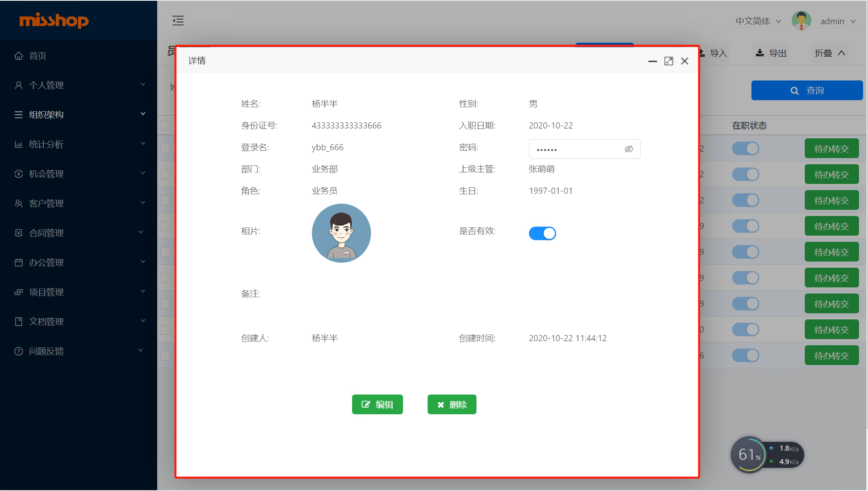Click the sidebar collapse hamburger icon
The width and height of the screenshot is (868, 491).
pyautogui.click(x=178, y=21)
